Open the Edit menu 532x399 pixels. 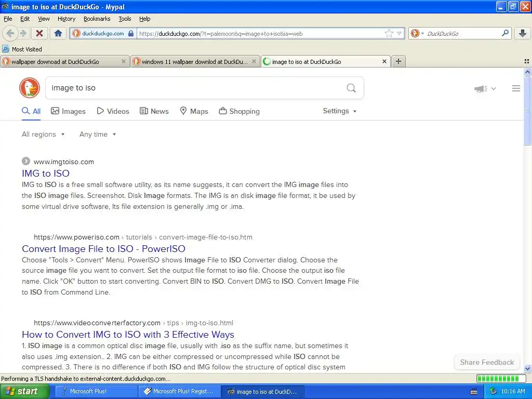(25, 19)
